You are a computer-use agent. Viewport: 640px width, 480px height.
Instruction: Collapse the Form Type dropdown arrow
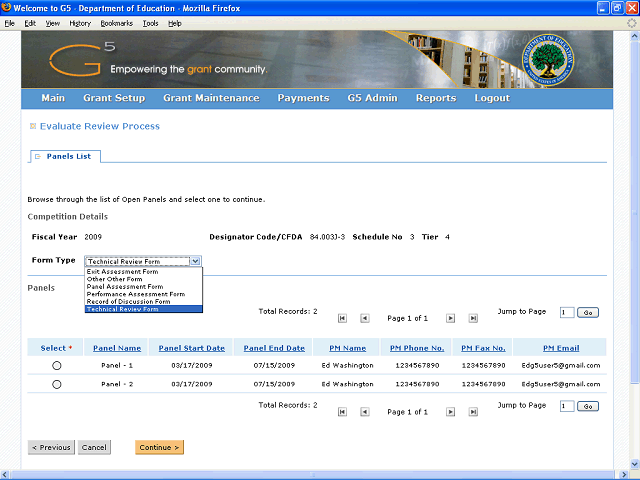click(x=195, y=261)
